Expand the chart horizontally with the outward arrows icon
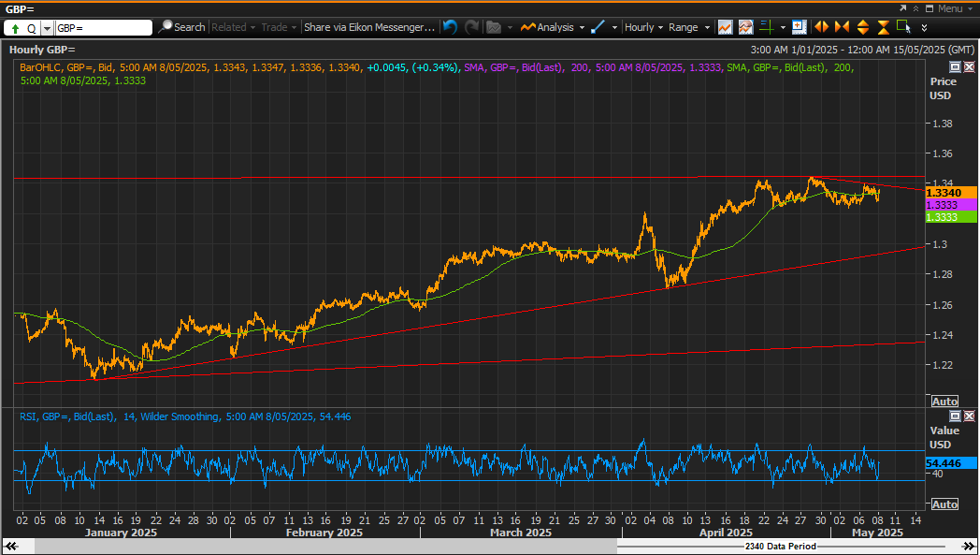The image size is (980, 555). pyautogui.click(x=821, y=27)
